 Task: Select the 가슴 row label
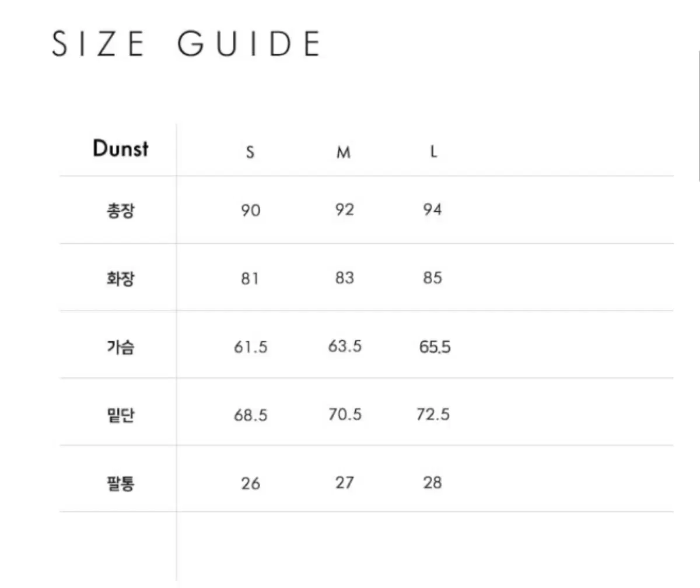121,347
